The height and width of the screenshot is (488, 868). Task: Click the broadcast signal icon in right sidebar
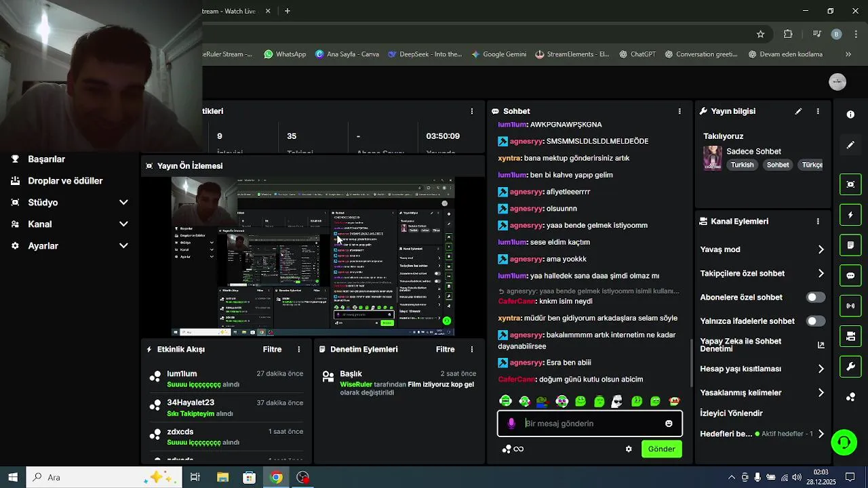[850, 306]
